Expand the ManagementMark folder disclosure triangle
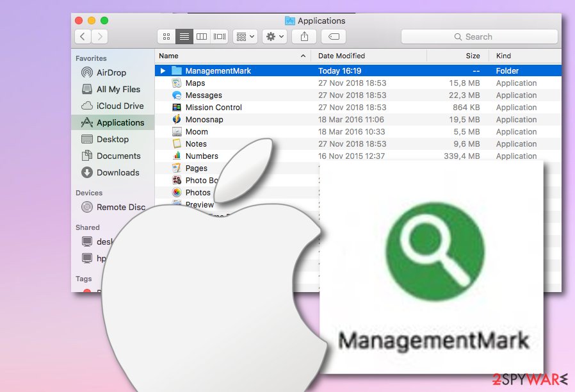Viewport: 575px width, 392px height. [163, 70]
